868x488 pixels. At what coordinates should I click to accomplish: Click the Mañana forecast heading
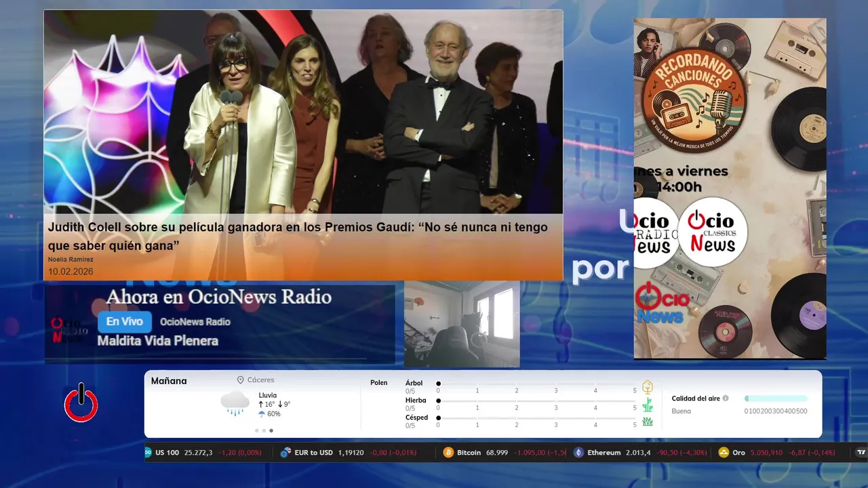pyautogui.click(x=169, y=381)
